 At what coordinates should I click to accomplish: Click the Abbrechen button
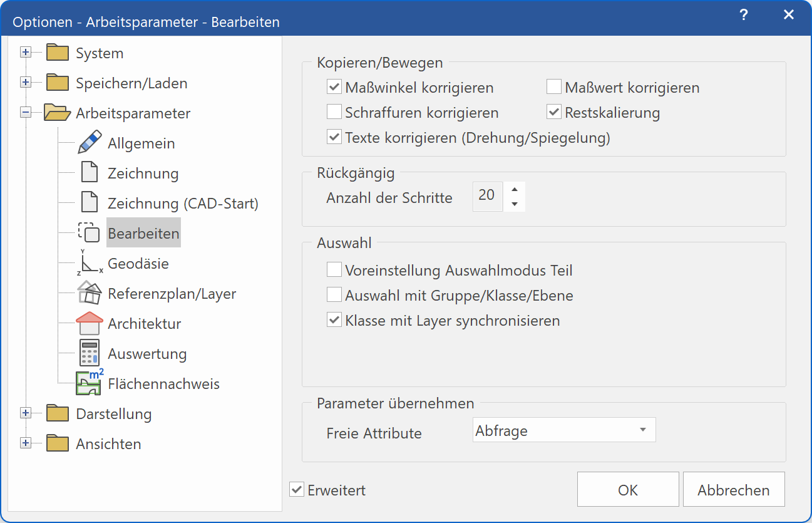(x=734, y=490)
